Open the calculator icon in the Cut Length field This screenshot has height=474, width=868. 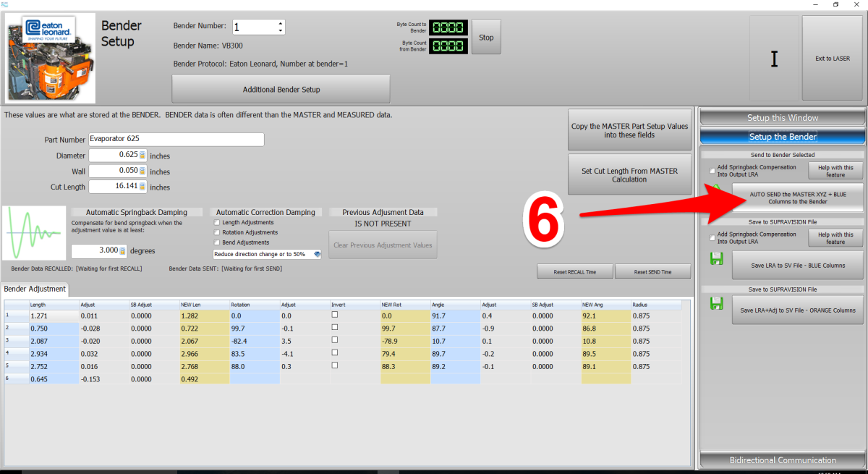point(142,187)
